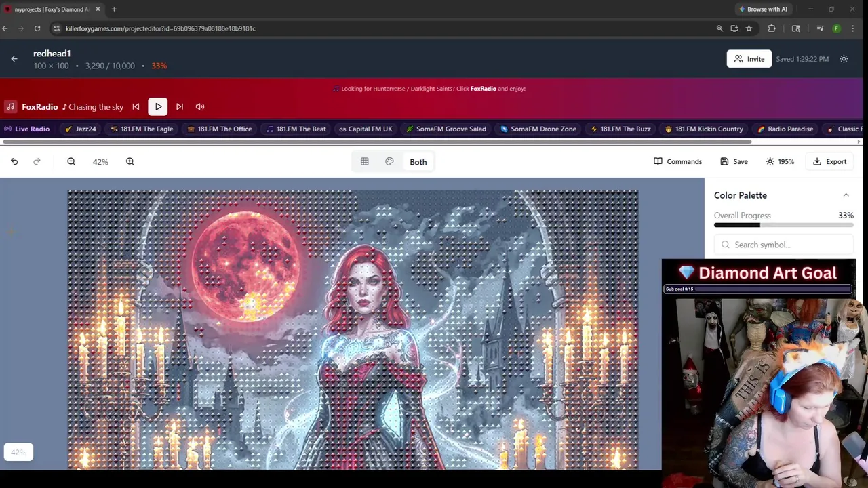Click the Overall Progress bar
Screen dimensions: 868x488
coord(783,225)
